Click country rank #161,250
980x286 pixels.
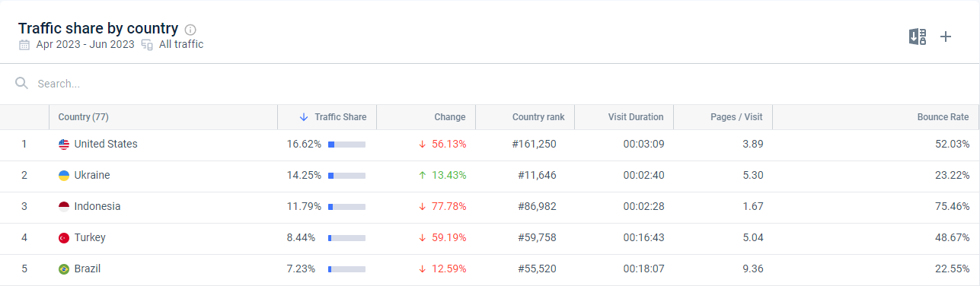535,144
